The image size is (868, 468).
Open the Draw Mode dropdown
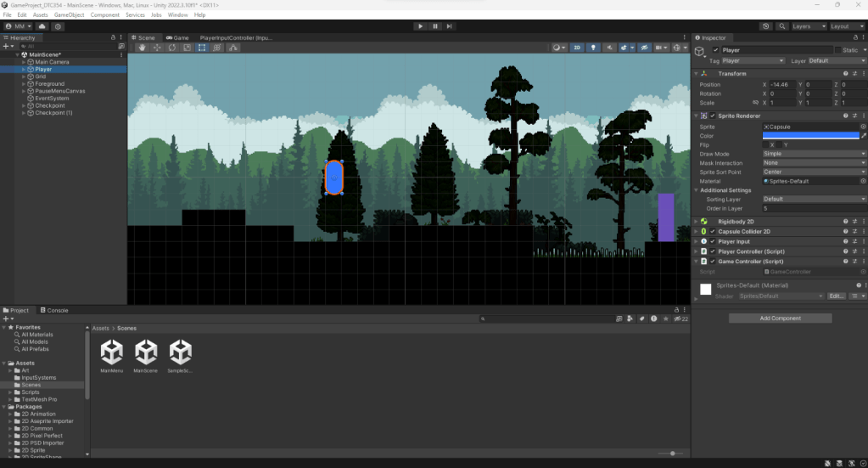[x=813, y=154]
